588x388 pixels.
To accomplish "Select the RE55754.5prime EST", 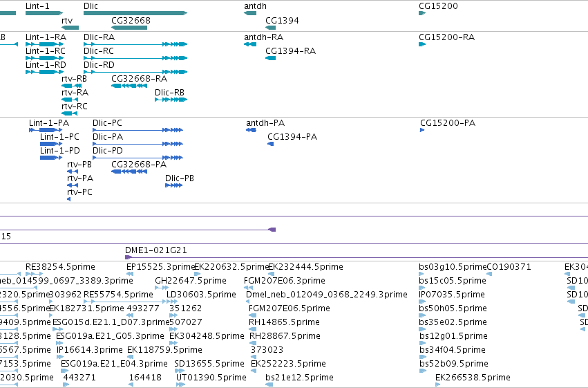I will coord(124,302).
